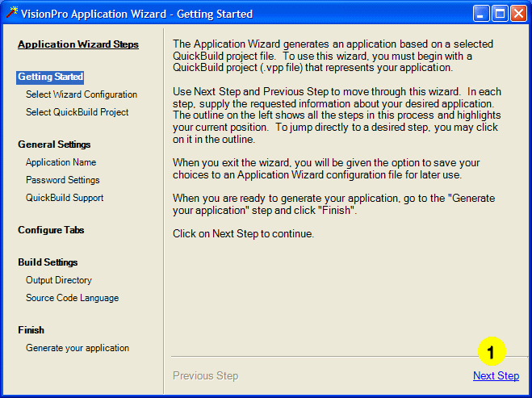Maximize the Application Wizard window
The width and height of the screenshot is (532, 398).
click(500, 13)
